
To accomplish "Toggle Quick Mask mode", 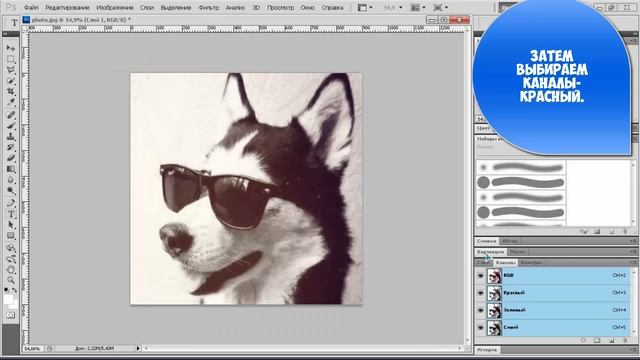I will point(11,315).
